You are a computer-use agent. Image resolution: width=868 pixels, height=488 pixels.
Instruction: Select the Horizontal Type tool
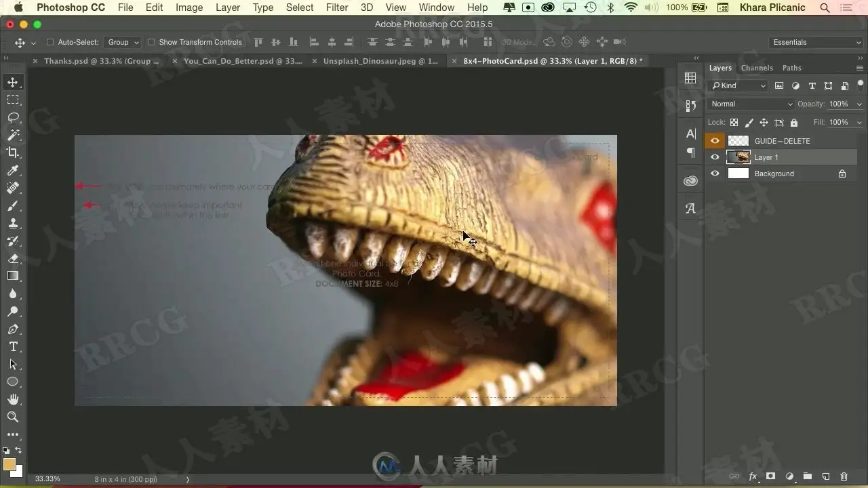click(13, 346)
